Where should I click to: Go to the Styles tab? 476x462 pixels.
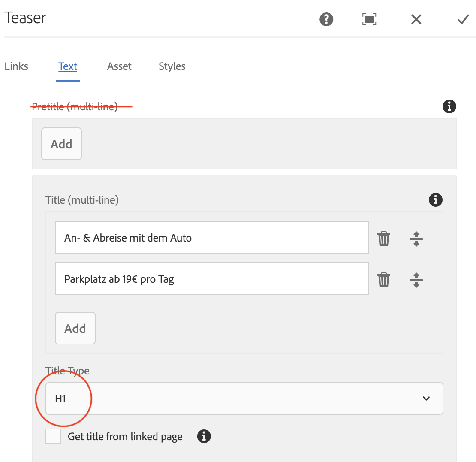click(x=172, y=66)
